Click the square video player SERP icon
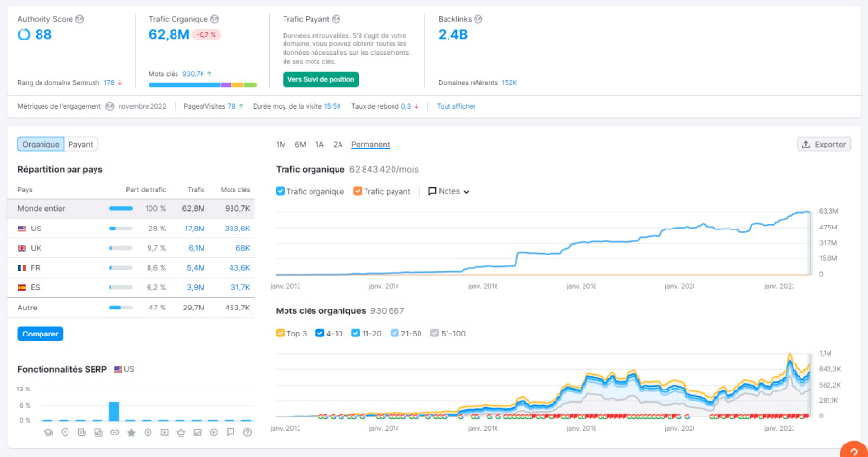 164,432
